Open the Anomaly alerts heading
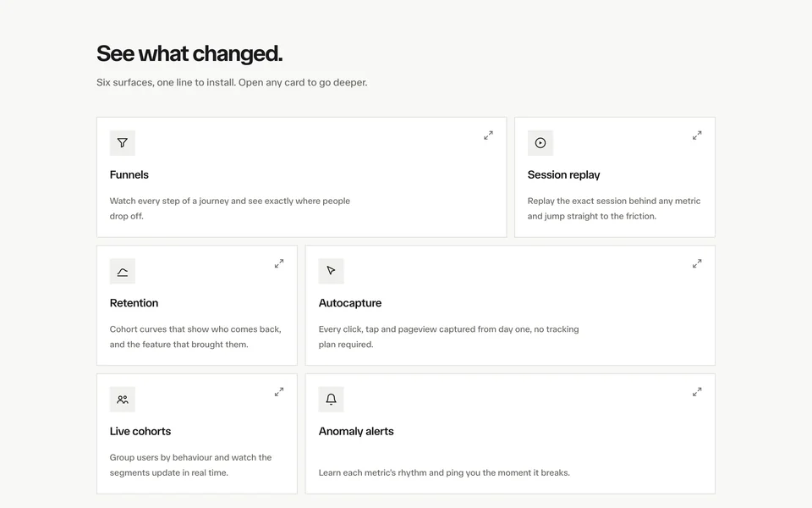The width and height of the screenshot is (812, 508). (x=356, y=431)
